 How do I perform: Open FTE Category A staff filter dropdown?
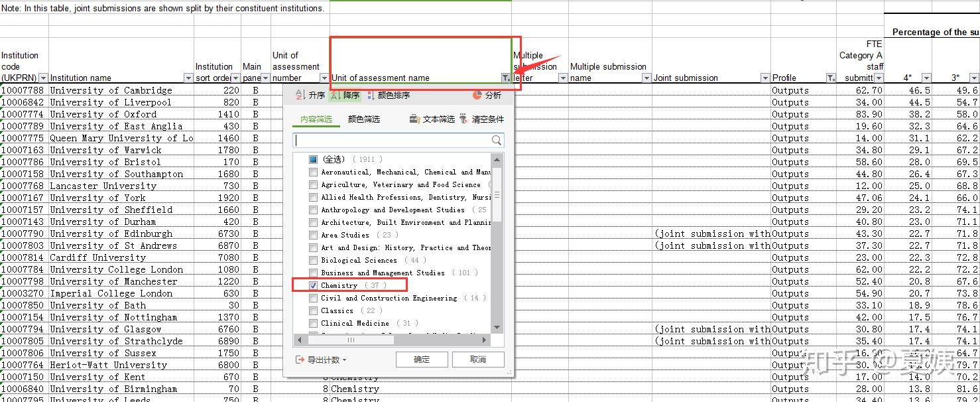pos(879,78)
